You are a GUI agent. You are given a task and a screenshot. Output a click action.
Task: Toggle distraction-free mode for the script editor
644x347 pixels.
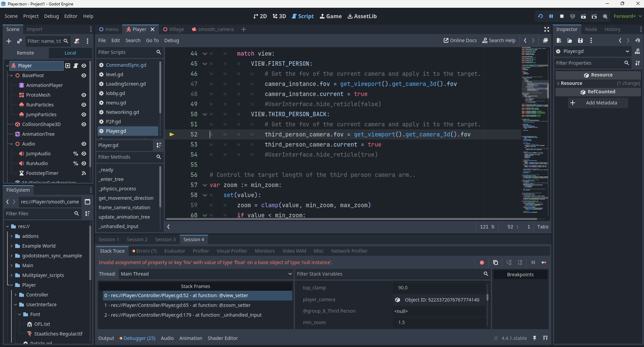coord(546,29)
